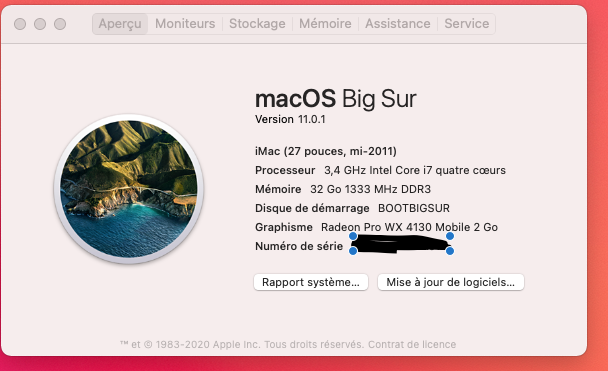Close the About This Mac window
This screenshot has height=371, width=608.
point(20,24)
